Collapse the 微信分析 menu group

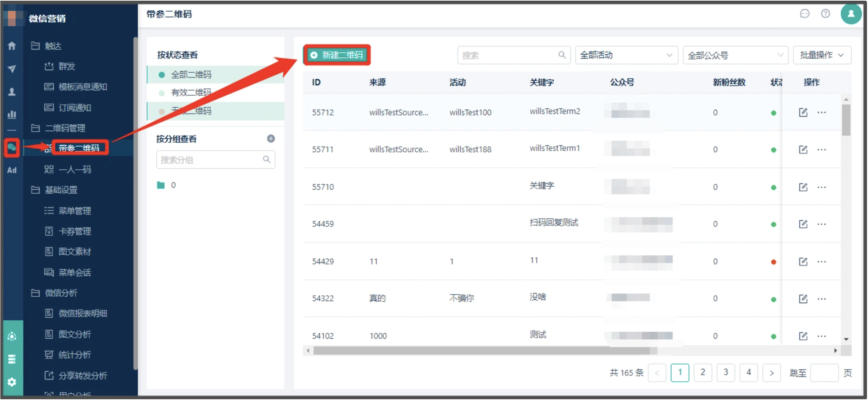pyautogui.click(x=54, y=293)
